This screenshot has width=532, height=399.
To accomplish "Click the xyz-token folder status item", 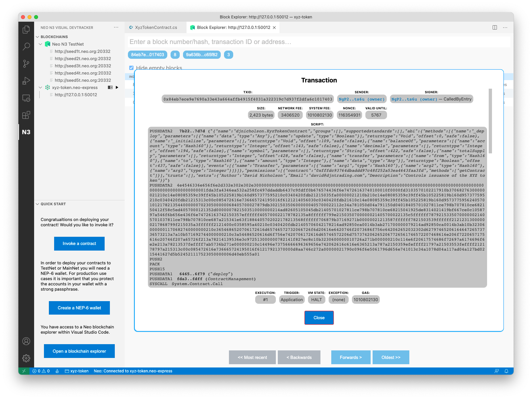I will coord(77,371).
